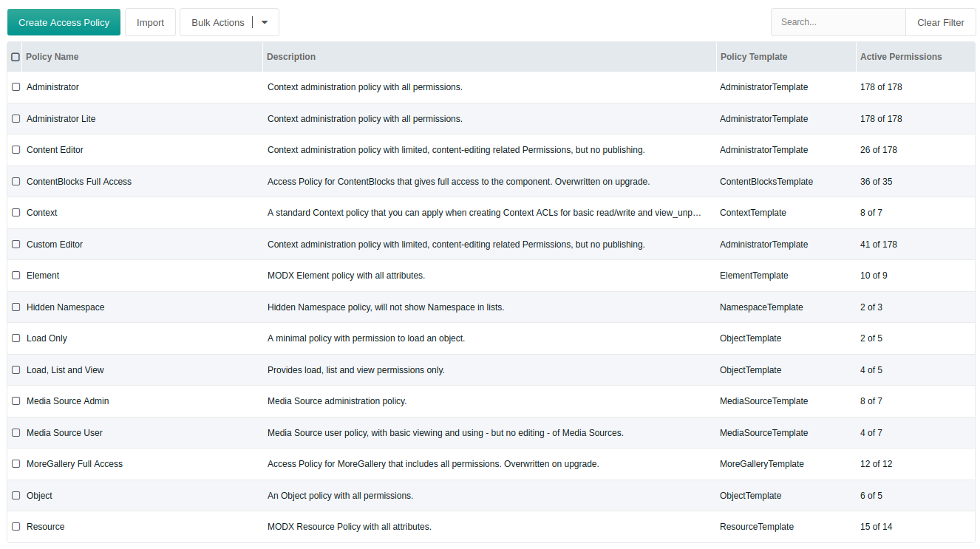
Task: Check the checkbox next to Administrator
Action: [16, 86]
